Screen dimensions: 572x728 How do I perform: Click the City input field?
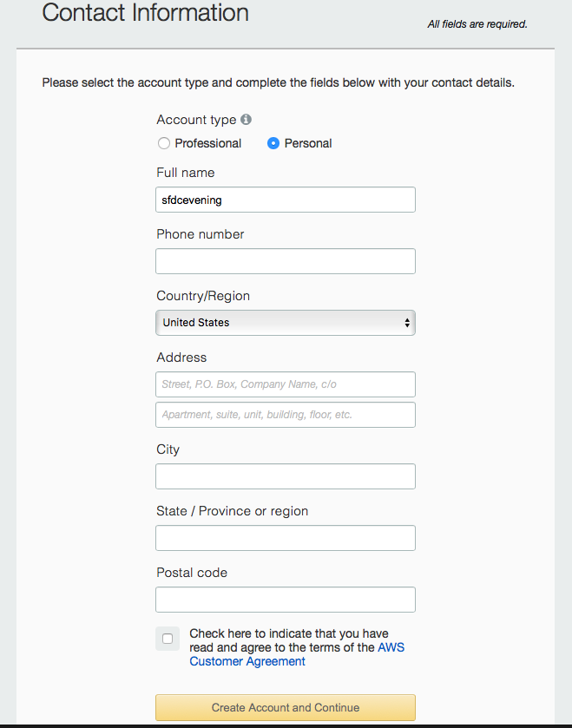[x=286, y=476]
